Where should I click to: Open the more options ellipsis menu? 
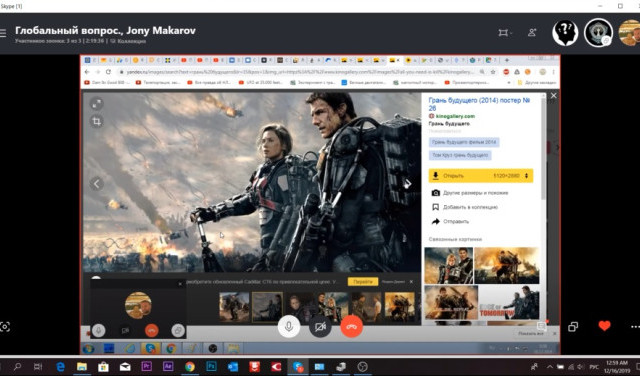coord(635,327)
